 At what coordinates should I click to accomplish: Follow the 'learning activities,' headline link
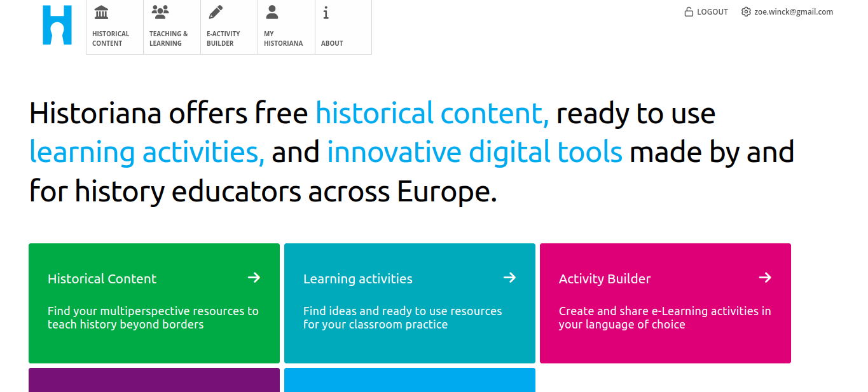point(147,152)
